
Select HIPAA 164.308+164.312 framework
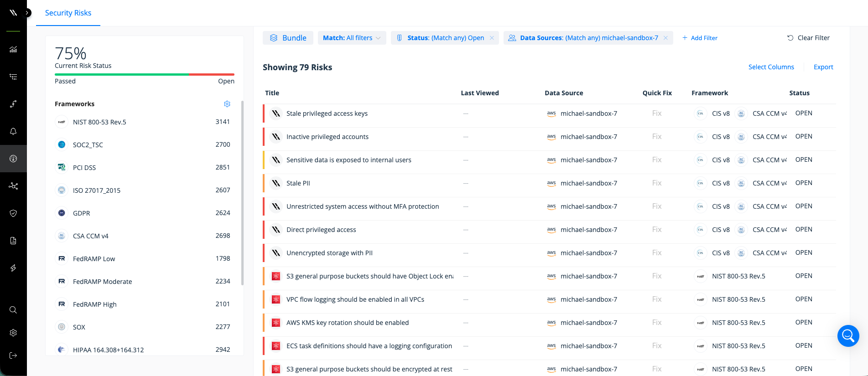(142, 350)
